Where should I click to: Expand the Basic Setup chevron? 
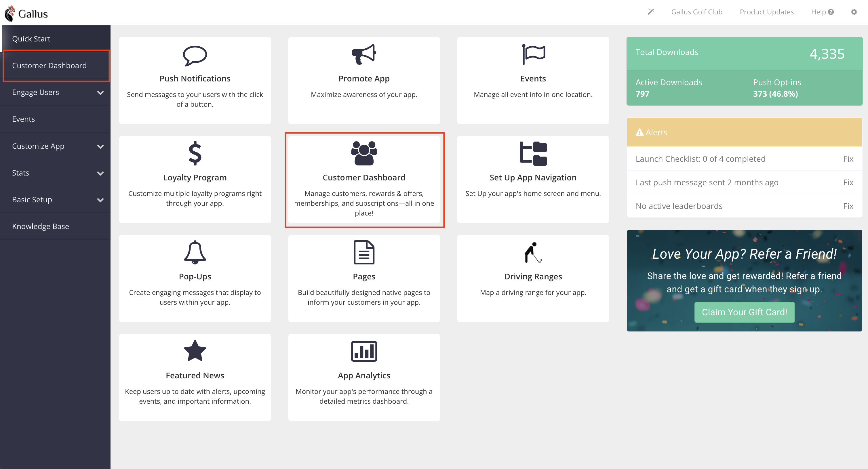click(100, 200)
